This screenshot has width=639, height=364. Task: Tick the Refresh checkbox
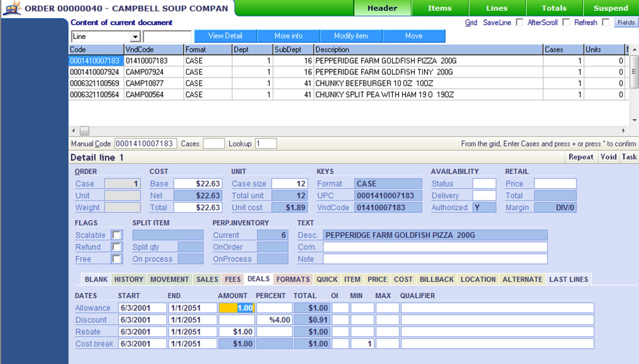[606, 23]
